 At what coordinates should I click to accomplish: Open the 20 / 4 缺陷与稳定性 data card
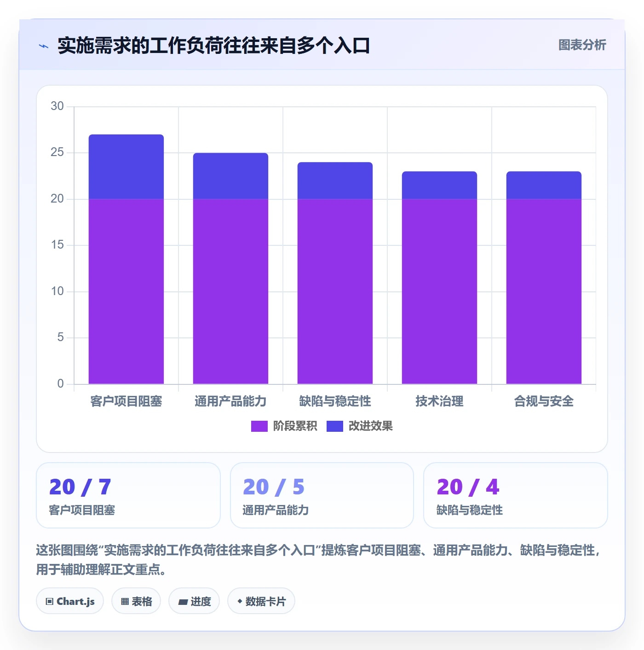tap(516, 495)
